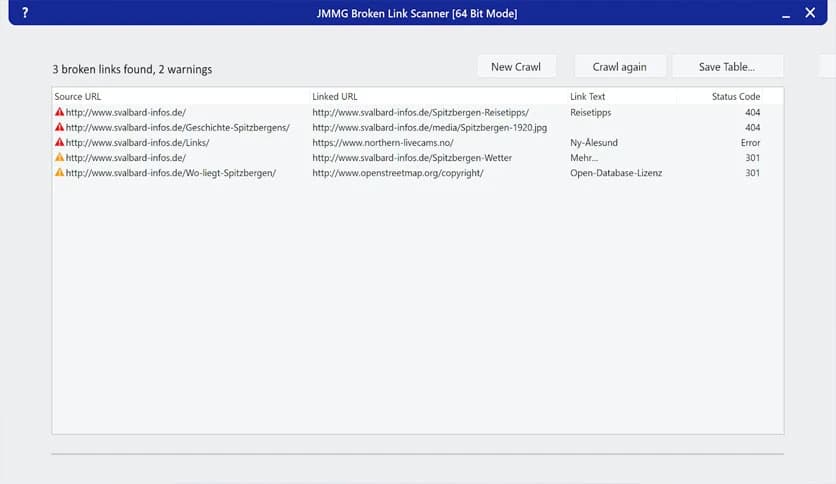The width and height of the screenshot is (836, 484).
Task: Select the northern-livecams.no linked URL
Action: (383, 143)
